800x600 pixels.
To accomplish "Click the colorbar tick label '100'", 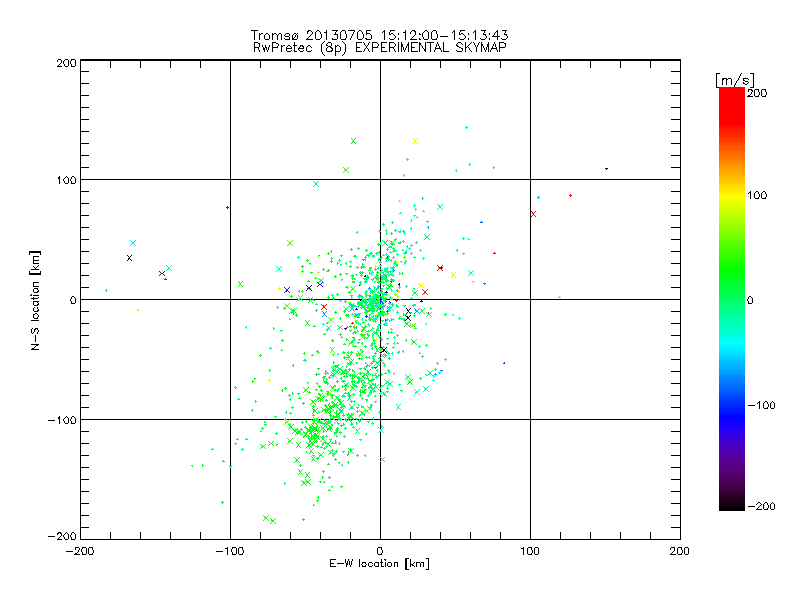I will [x=757, y=195].
